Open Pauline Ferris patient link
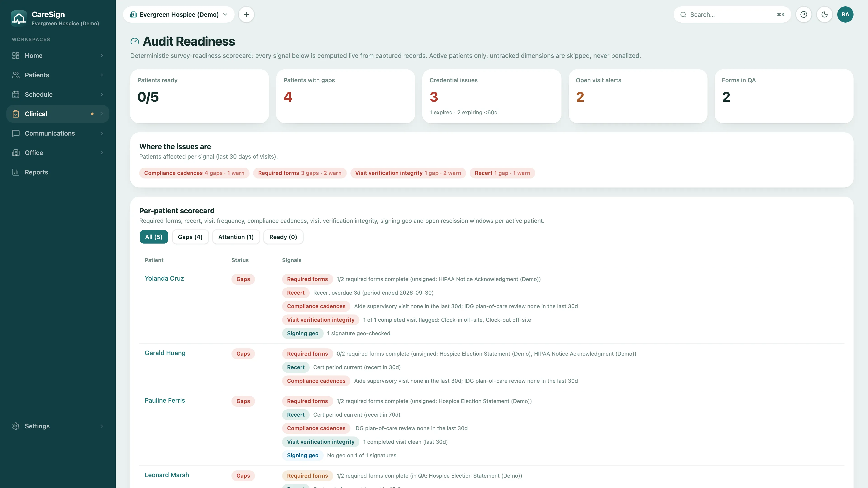This screenshot has width=868, height=488. click(164, 400)
